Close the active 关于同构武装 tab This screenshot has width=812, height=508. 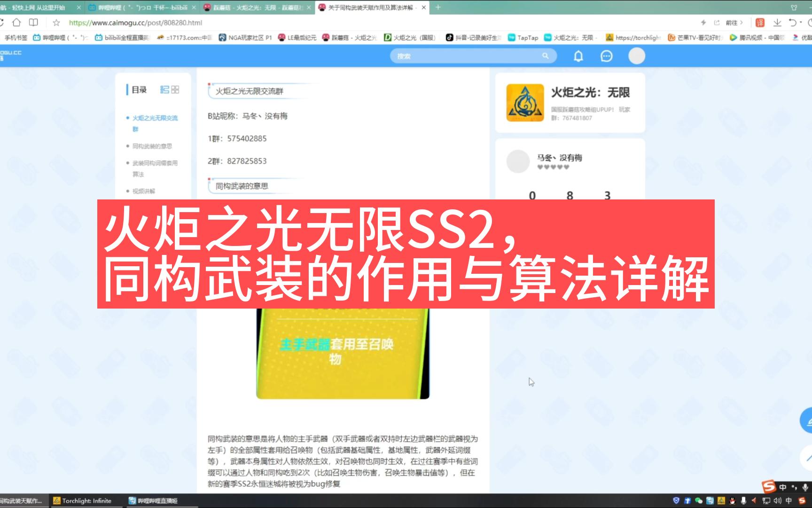(x=423, y=8)
